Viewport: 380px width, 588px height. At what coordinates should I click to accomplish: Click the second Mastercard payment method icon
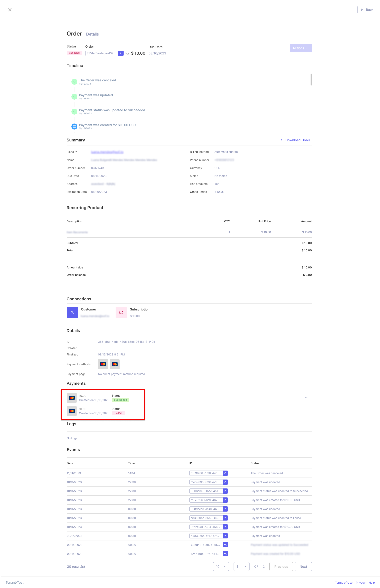[115, 364]
